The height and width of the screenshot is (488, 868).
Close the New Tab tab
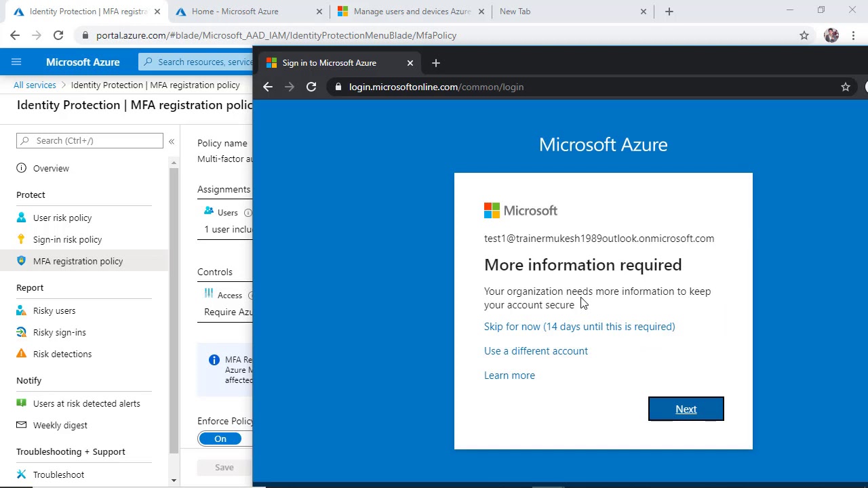[644, 12]
